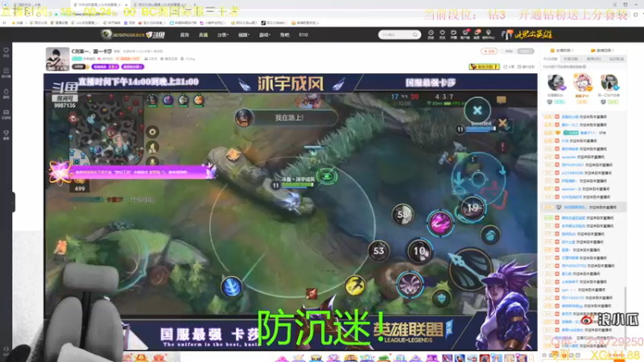This screenshot has width=644, height=362.
Task: Click the in-game chat bubble icon
Action: click(x=501, y=100)
